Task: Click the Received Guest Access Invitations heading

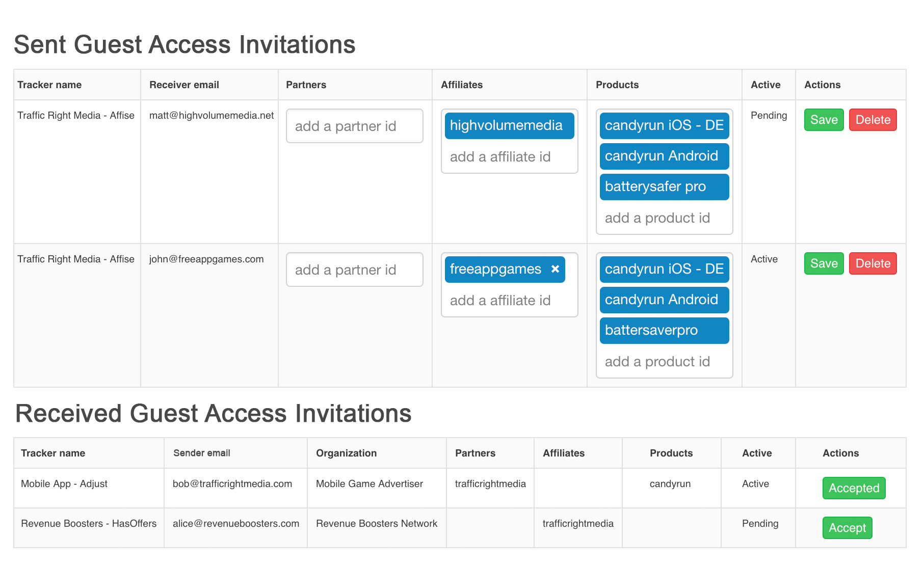Action: [x=213, y=413]
